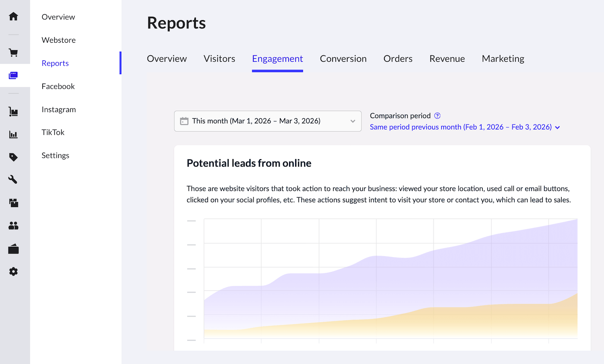Open the wallet payments icon
Screen dimensions: 604x364
pos(13,249)
